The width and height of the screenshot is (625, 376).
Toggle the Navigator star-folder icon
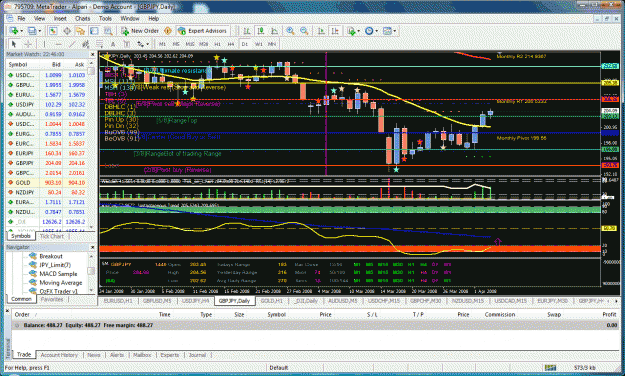coord(81,31)
